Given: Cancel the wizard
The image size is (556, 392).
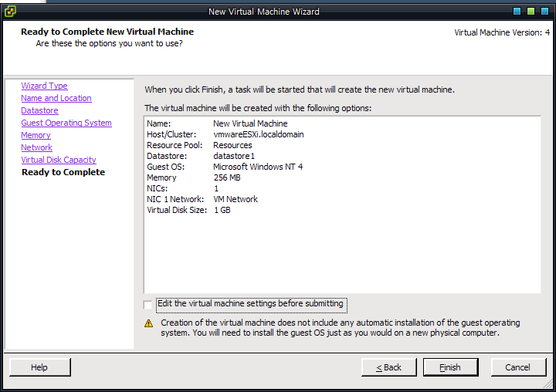Looking at the screenshot, I should [x=518, y=367].
